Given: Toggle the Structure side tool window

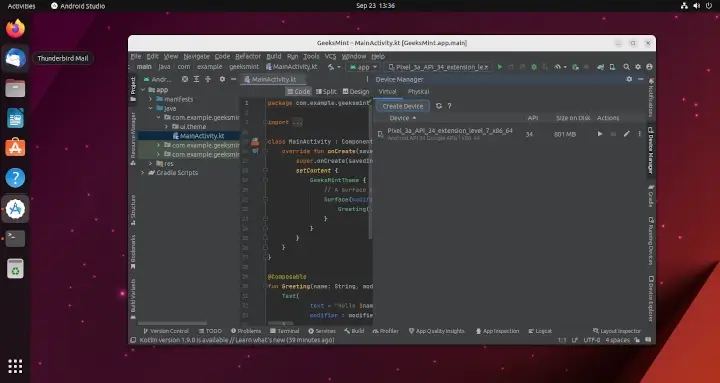Looking at the screenshot, I should pyautogui.click(x=133, y=210).
